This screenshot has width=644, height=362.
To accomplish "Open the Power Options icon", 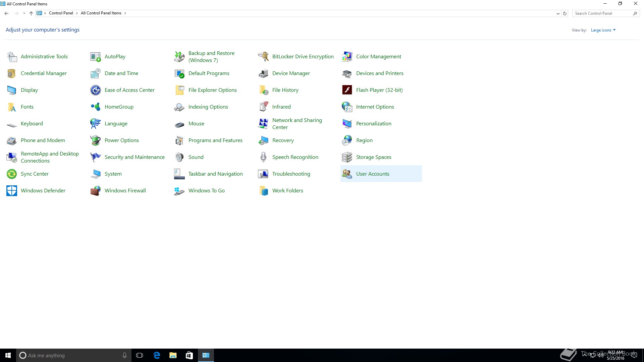I will pos(96,140).
